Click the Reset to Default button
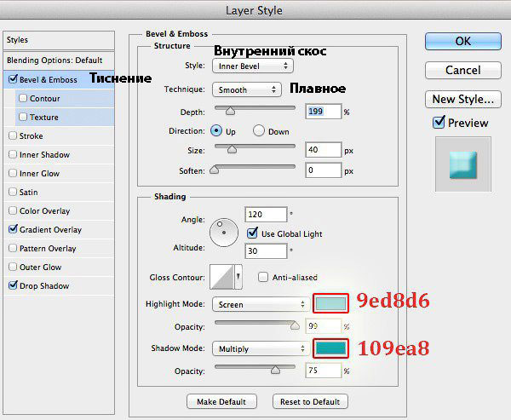The height and width of the screenshot is (420, 511). click(310, 401)
